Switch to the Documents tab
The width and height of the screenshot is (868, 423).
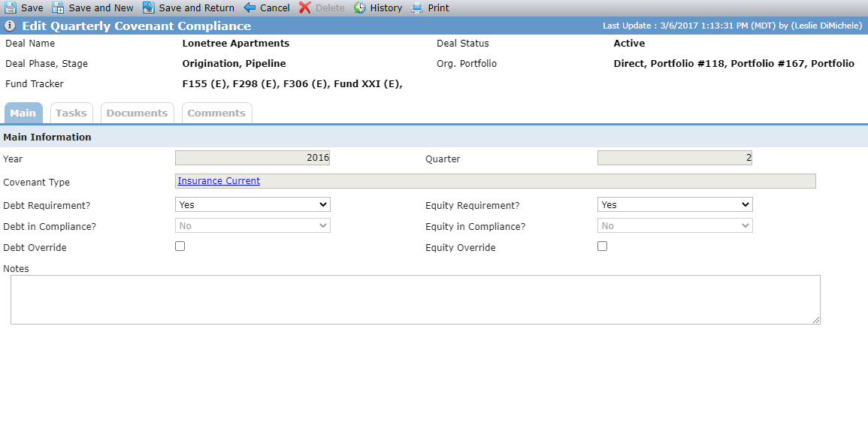[138, 113]
